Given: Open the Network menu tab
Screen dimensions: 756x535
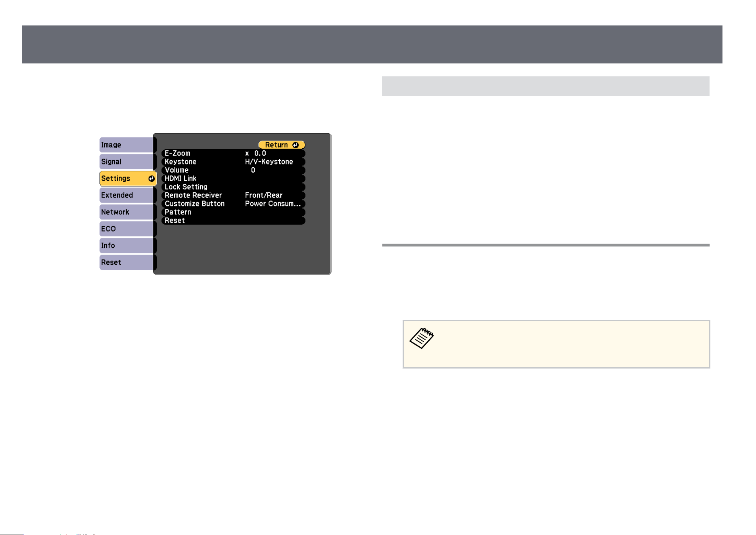Looking at the screenshot, I should [x=127, y=212].
